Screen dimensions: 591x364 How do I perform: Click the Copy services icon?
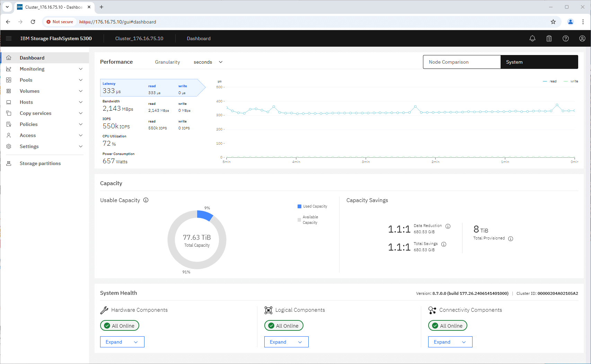pos(9,113)
